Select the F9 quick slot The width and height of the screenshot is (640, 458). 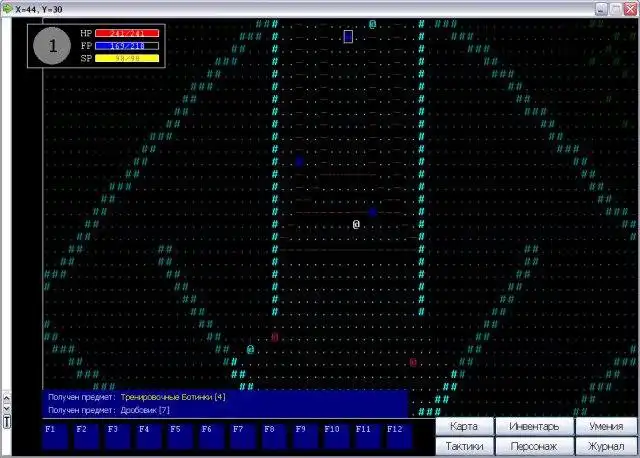(306, 436)
